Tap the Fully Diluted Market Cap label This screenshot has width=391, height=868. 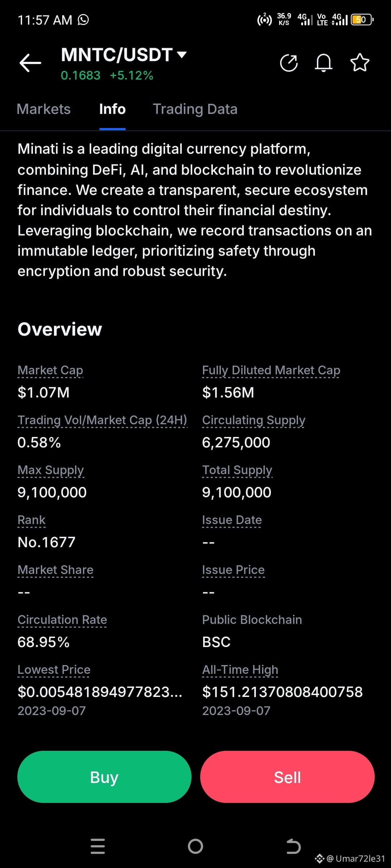click(271, 370)
